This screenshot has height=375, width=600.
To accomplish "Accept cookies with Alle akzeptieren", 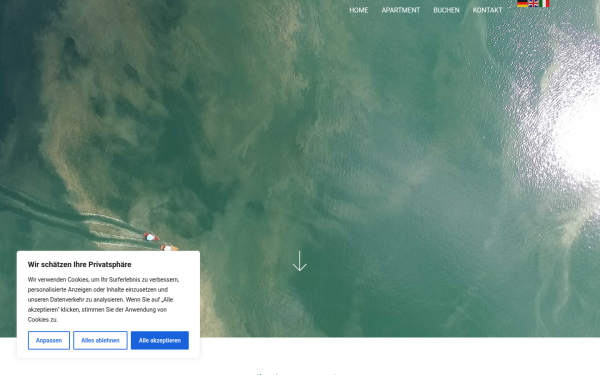I will (x=160, y=341).
